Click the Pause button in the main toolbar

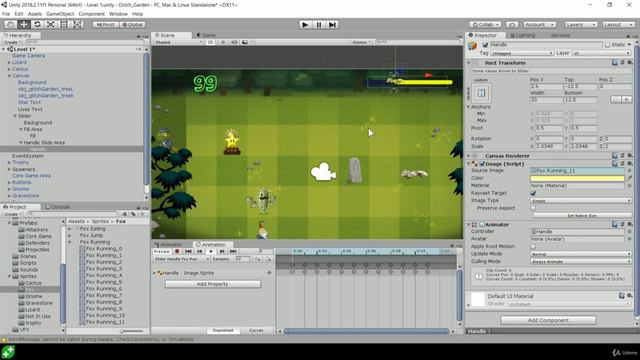point(319,24)
